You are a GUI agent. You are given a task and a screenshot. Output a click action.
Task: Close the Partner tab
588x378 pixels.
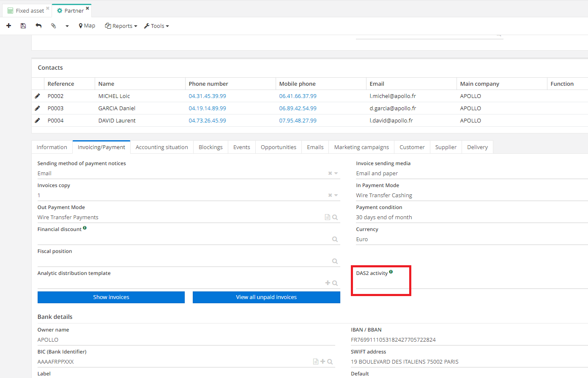pos(88,8)
